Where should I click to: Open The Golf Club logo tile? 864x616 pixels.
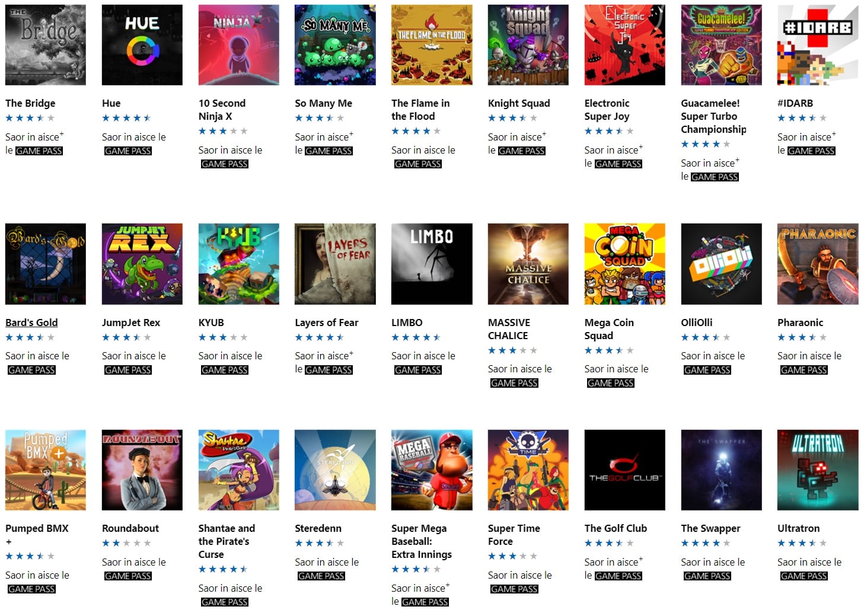coord(624,470)
